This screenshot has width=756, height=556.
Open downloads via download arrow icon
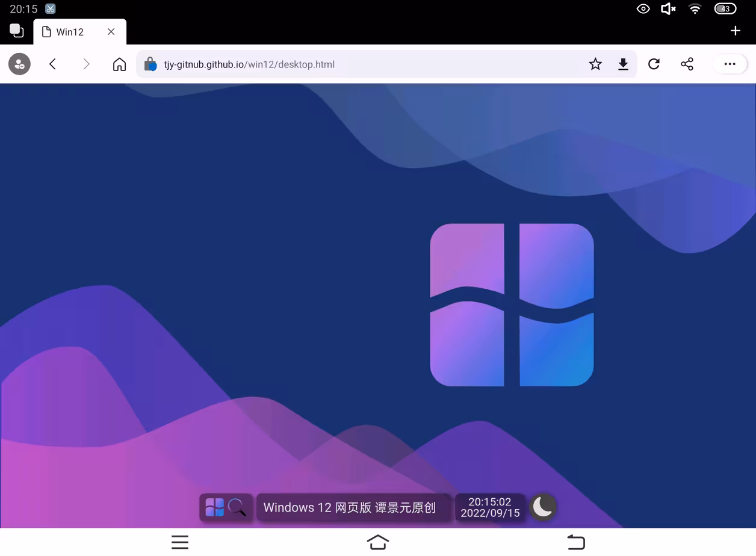point(624,64)
